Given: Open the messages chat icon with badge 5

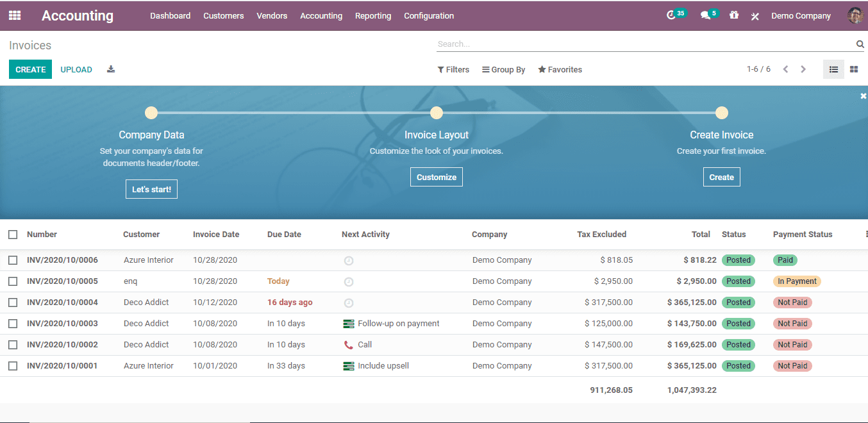Looking at the screenshot, I should pyautogui.click(x=706, y=15).
